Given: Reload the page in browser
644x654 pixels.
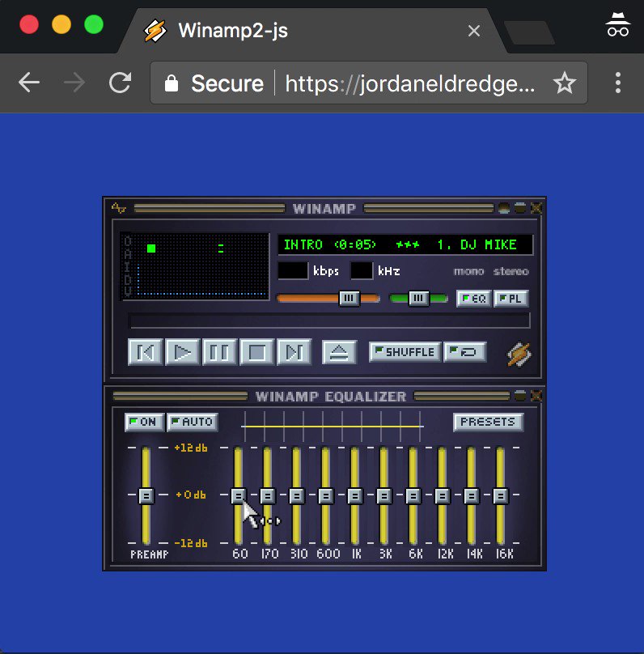Looking at the screenshot, I should tap(120, 83).
